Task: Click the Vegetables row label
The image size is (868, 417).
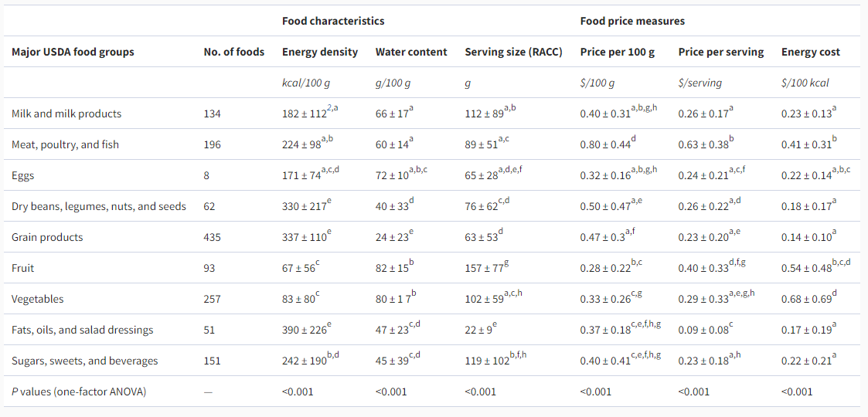Action: click(x=38, y=299)
